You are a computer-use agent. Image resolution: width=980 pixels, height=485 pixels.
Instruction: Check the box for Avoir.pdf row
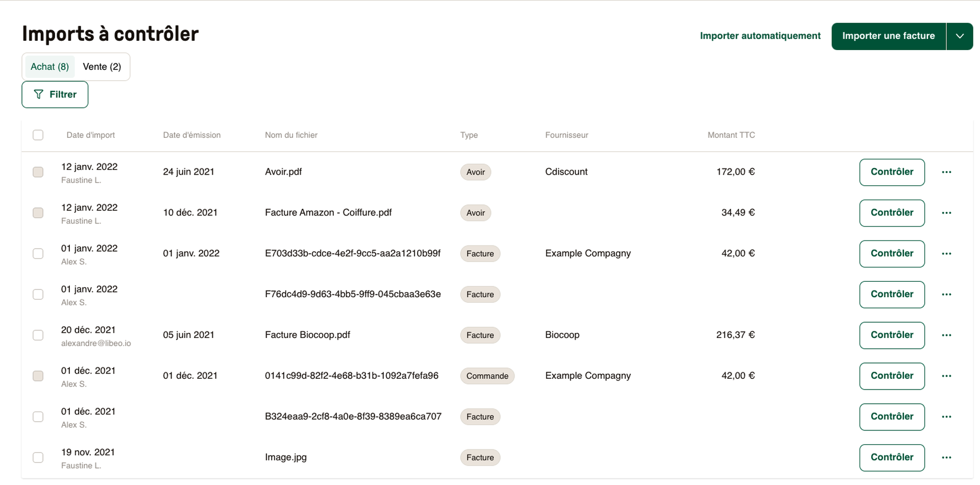(x=38, y=172)
